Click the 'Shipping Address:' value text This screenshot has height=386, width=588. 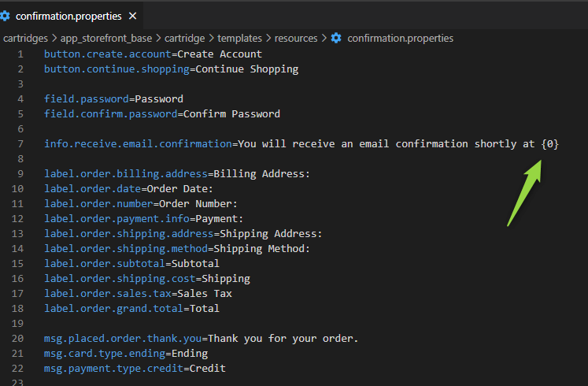271,234
